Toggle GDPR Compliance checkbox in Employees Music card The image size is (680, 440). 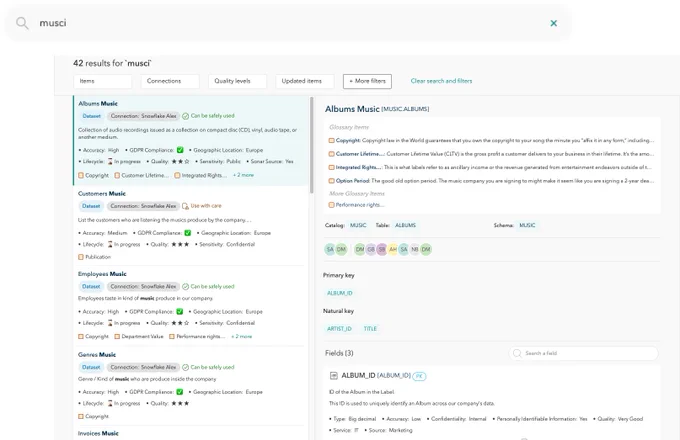pyautogui.click(x=180, y=312)
